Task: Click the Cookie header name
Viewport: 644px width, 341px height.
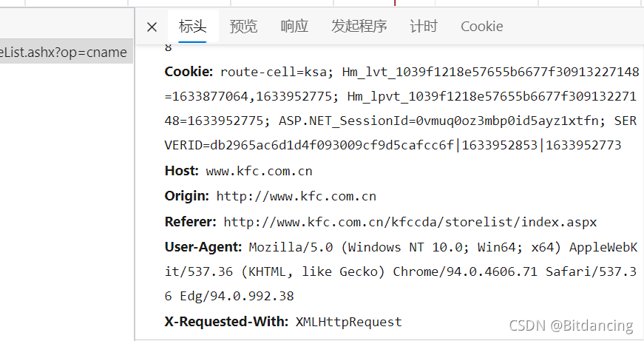Action: pyautogui.click(x=189, y=72)
